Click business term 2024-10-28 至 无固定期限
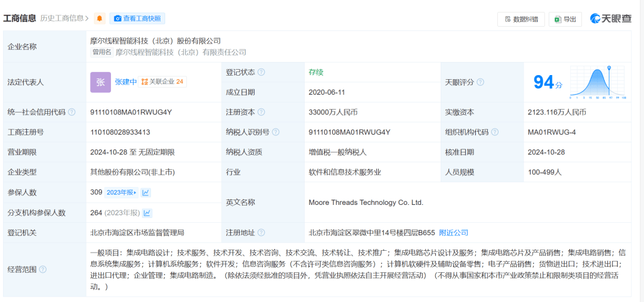644x302 pixels. (x=132, y=152)
